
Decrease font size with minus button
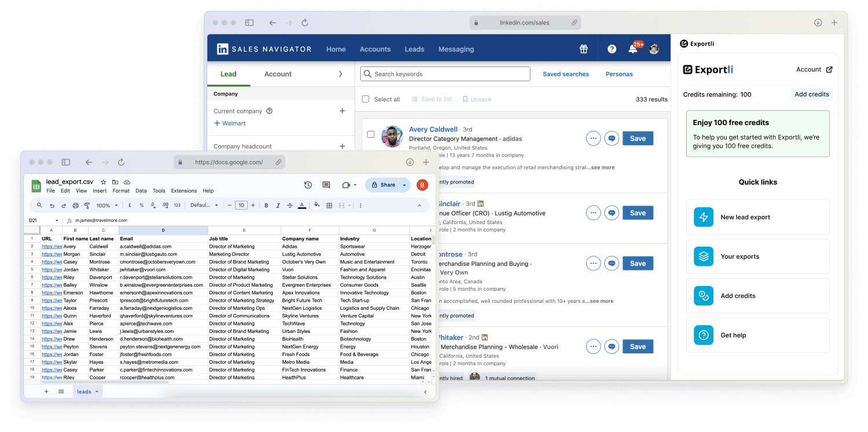pyautogui.click(x=230, y=205)
